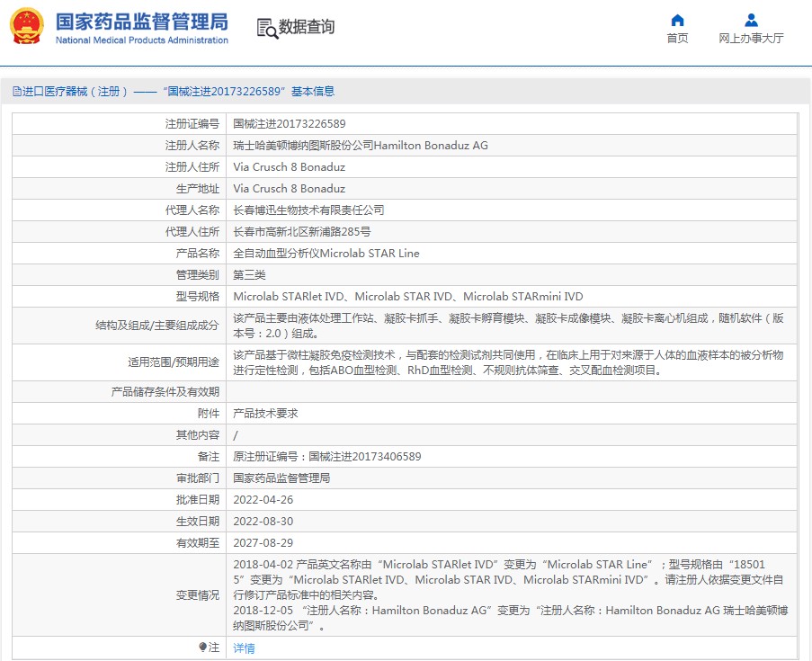The height and width of the screenshot is (661, 812).
Task: Select the 注册人名称 label
Action: 192,146
